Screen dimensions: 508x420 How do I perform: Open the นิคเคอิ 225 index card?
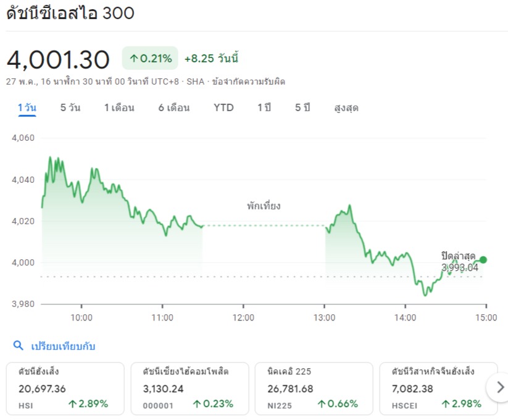(314, 388)
